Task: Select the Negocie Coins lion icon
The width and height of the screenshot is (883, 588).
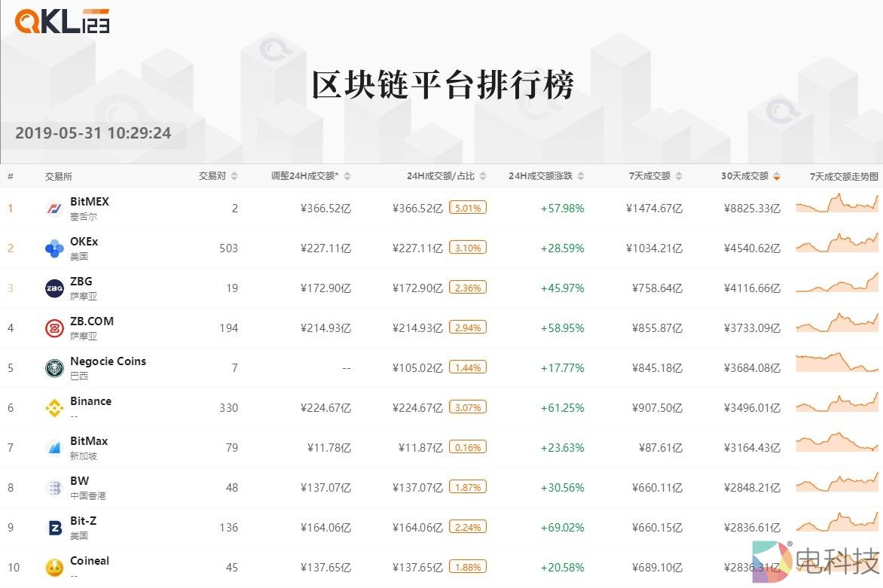Action: pyautogui.click(x=54, y=368)
